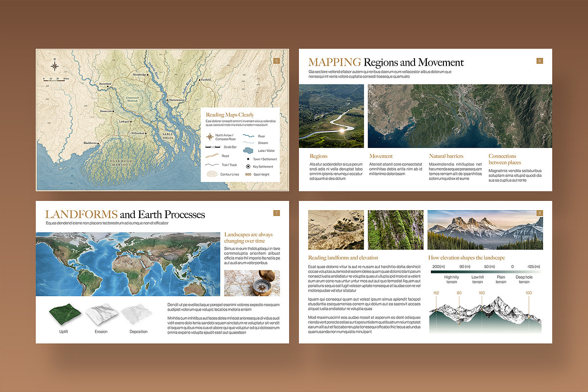Viewport: 588px width, 392px height.
Task: Select the Contour Lines legend icon
Action: point(213,174)
